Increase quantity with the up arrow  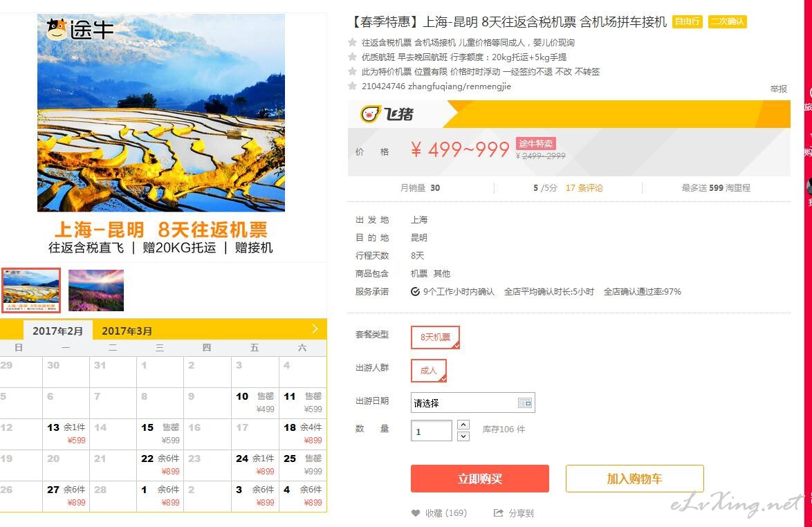point(463,425)
